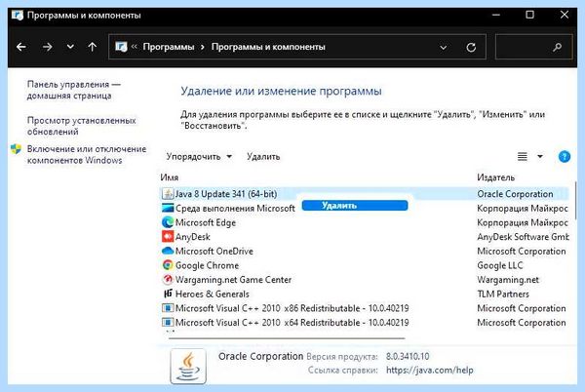
Task: Select Visual C++ 2010 x86 Redistributable row
Action: 292,308
